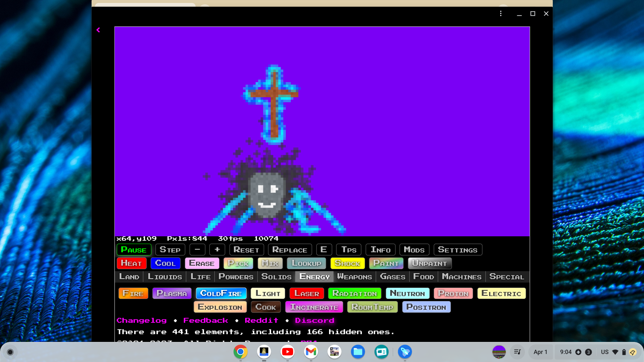Open the three-dot window menu
644x362 pixels.
click(x=501, y=14)
